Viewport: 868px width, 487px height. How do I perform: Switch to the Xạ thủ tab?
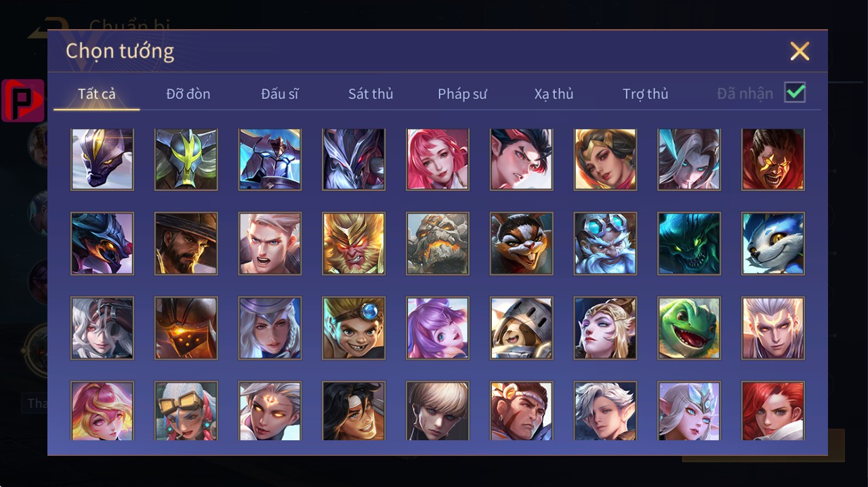(x=554, y=93)
